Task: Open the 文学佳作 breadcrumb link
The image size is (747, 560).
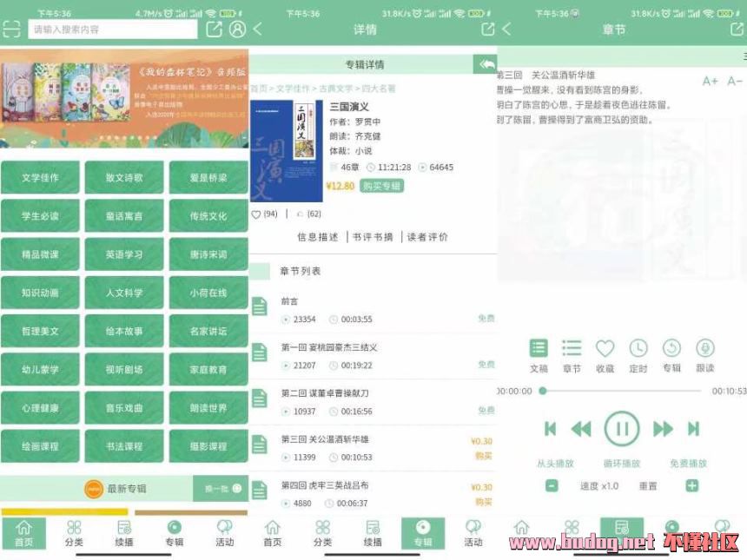Action: [x=293, y=89]
